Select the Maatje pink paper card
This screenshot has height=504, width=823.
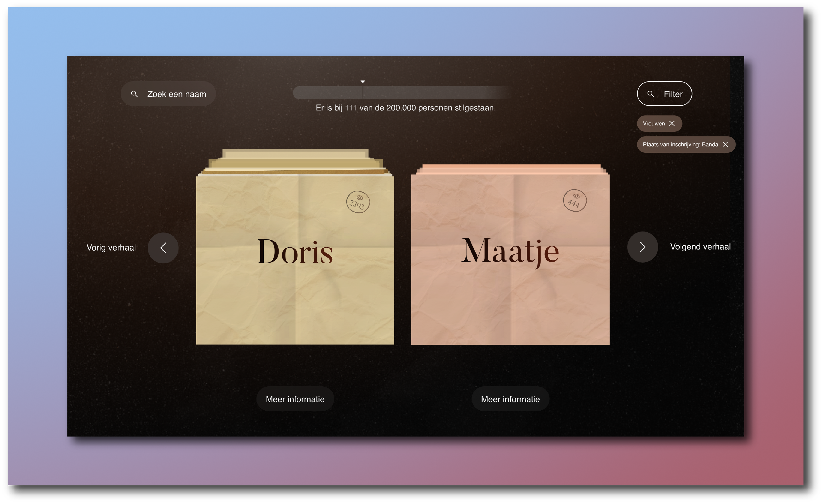click(x=510, y=294)
